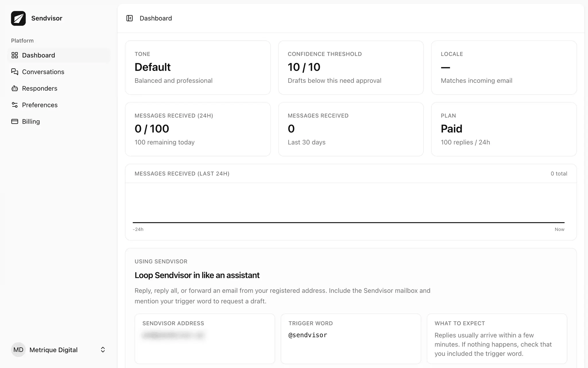Click the '10 / 10' threshold value
The image size is (588, 368).
click(304, 67)
